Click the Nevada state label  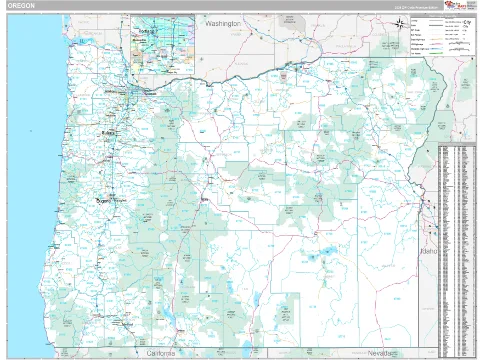coord(380,353)
